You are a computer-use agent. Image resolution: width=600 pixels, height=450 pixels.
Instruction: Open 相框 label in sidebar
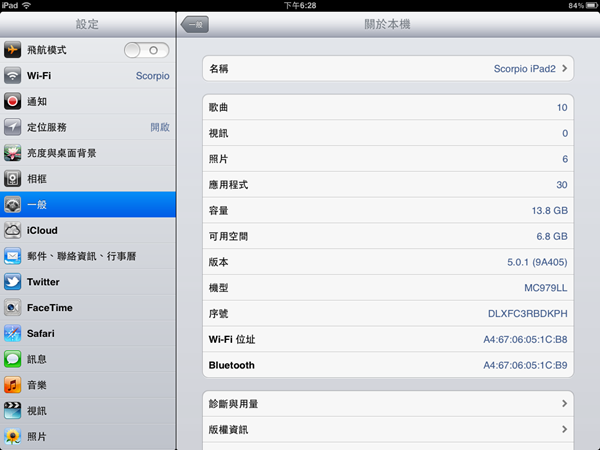point(37,179)
